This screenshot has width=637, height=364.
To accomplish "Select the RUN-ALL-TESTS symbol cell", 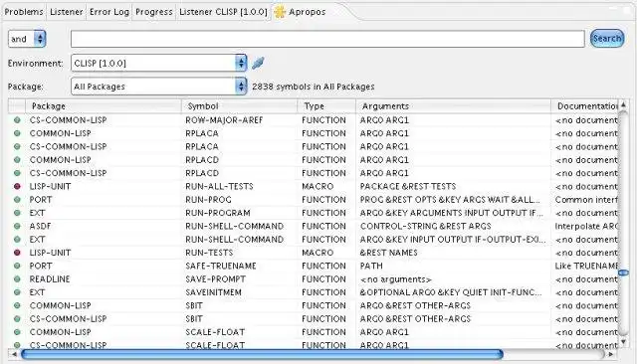I will tap(219, 186).
